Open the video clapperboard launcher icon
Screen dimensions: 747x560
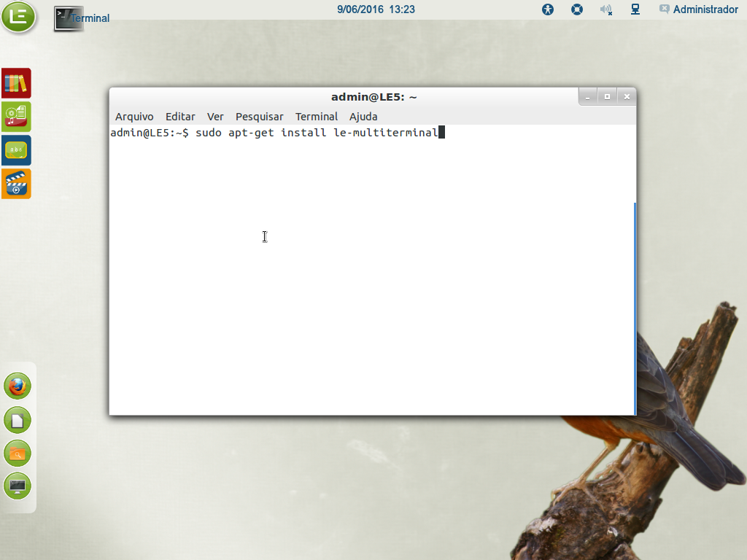pyautogui.click(x=16, y=184)
